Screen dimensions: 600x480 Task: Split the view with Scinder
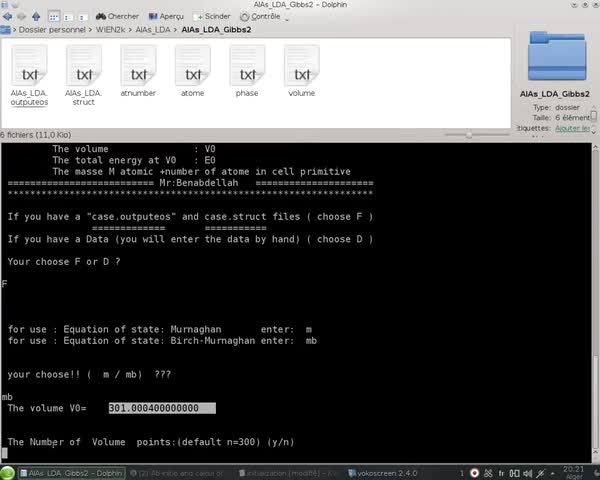click(x=212, y=16)
